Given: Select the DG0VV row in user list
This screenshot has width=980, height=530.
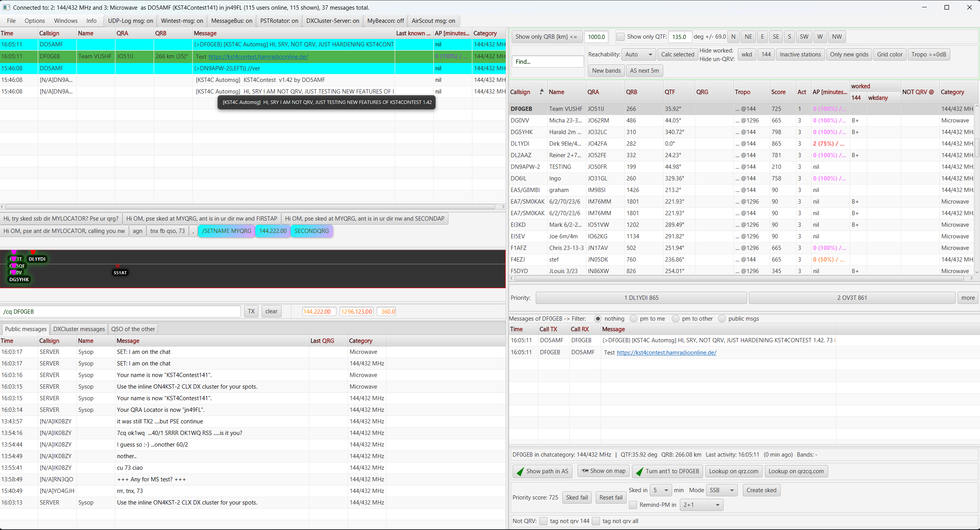Looking at the screenshot, I should [742, 121].
